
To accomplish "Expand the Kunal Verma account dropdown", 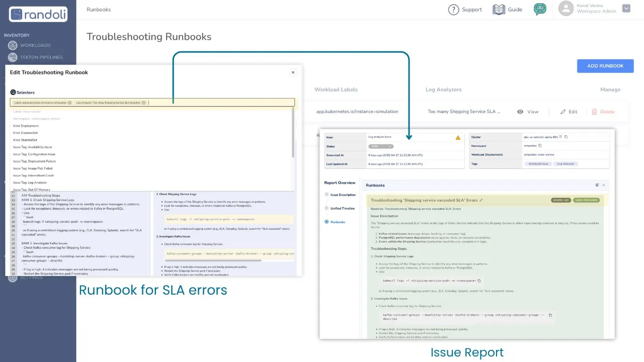I will point(626,8).
